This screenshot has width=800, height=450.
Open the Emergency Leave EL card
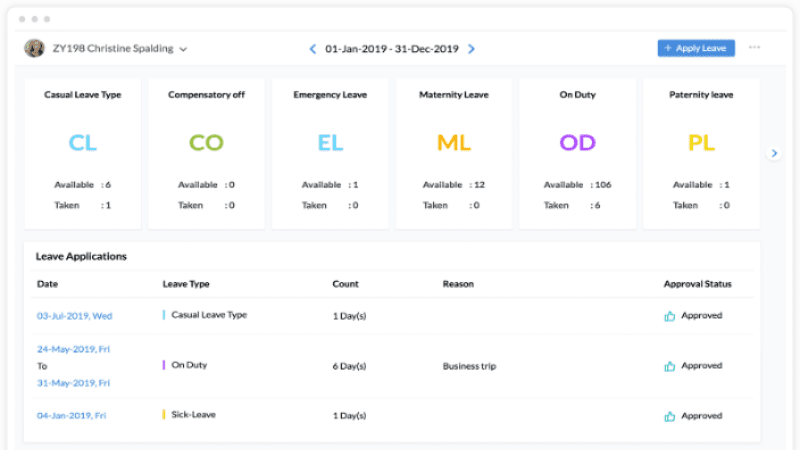click(330, 153)
